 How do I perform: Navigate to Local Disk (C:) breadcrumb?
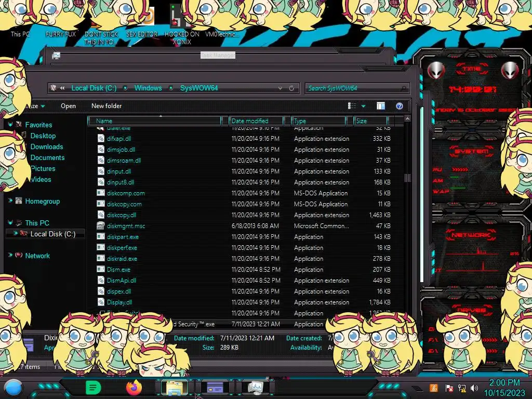click(94, 88)
